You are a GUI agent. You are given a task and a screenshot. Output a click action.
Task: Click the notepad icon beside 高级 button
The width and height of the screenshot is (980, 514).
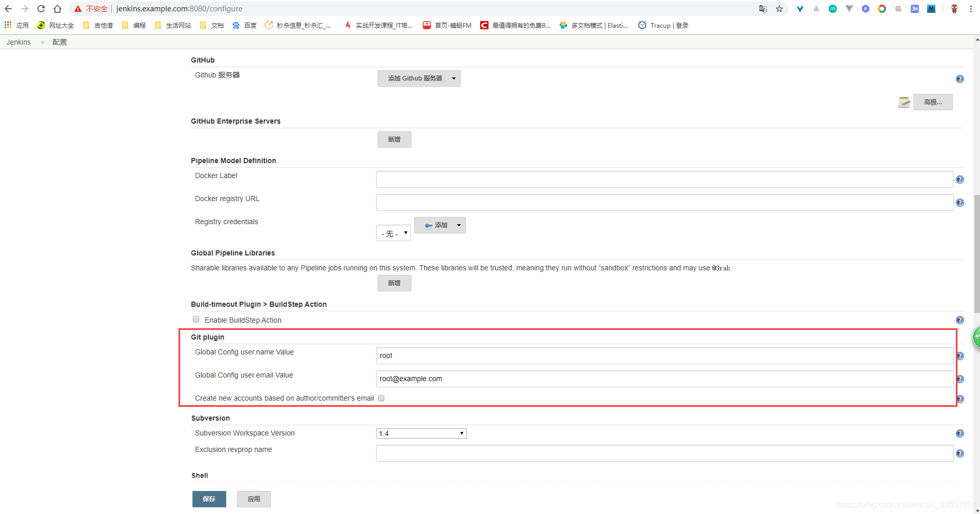point(904,102)
